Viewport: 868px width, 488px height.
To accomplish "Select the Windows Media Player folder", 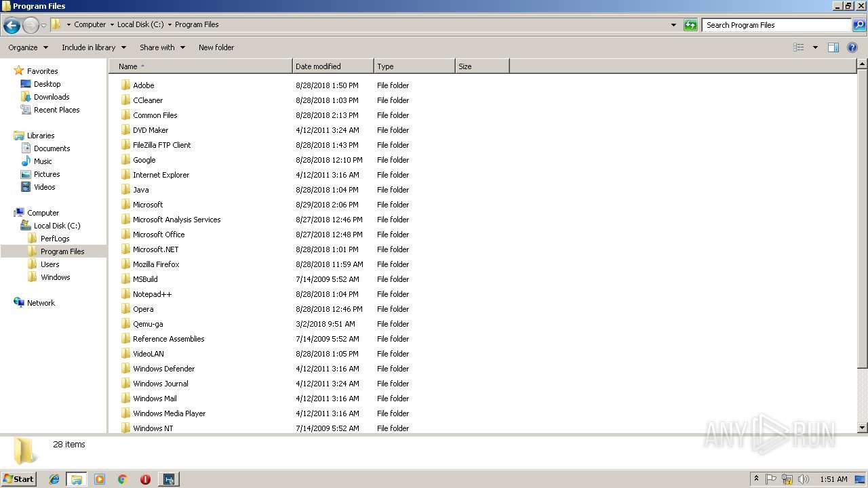I will point(169,413).
